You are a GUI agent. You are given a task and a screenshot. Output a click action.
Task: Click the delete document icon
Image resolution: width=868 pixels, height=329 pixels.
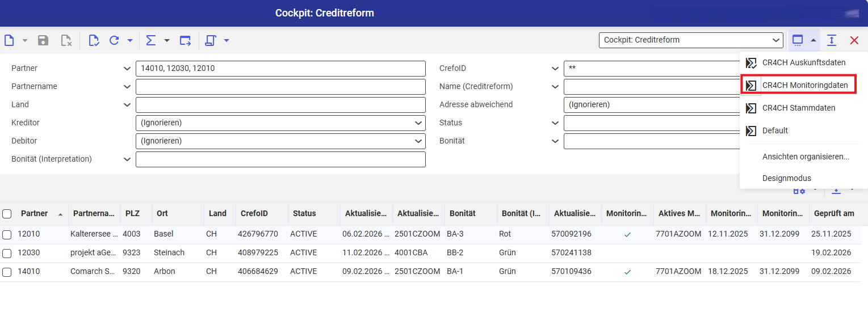pyautogui.click(x=66, y=40)
